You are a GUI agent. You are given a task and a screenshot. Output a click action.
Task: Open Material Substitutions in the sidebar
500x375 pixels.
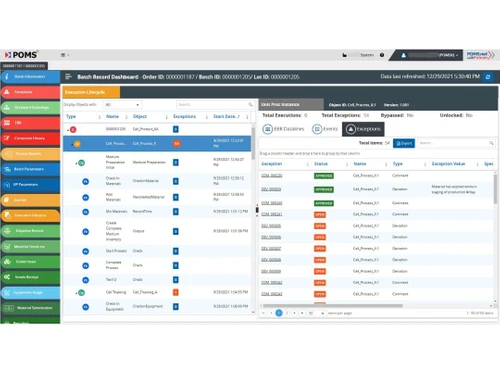tap(30, 308)
